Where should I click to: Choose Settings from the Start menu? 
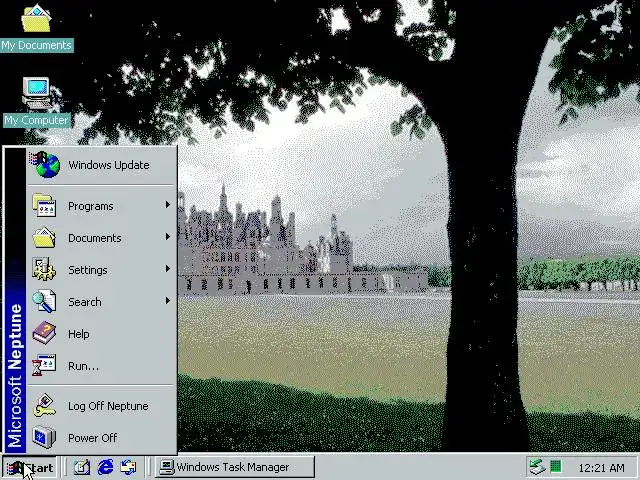click(101, 269)
